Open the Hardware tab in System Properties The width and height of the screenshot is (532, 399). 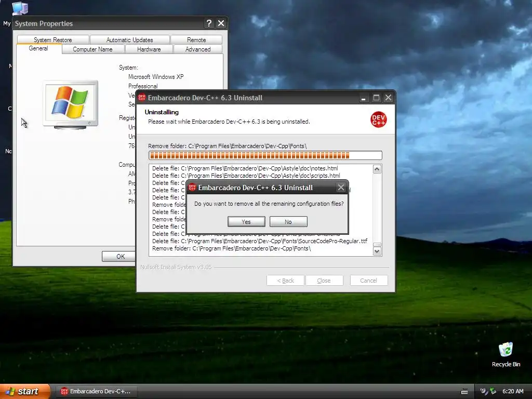149,49
